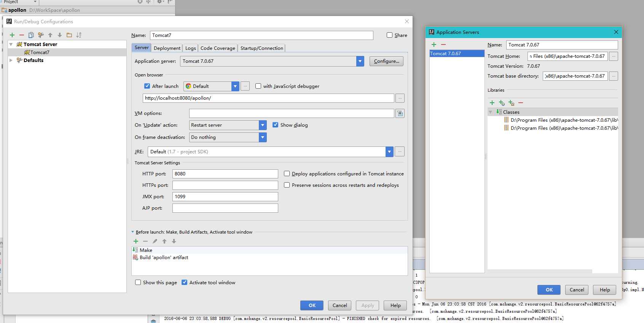Viewport: 644px width, 323px height.
Task: Enable the with JavaScript debugger option
Action: [258, 86]
